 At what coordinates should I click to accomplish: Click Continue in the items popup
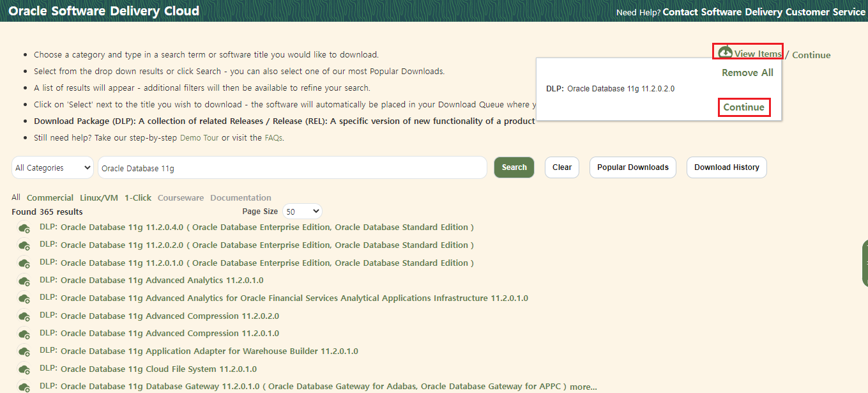coord(744,107)
